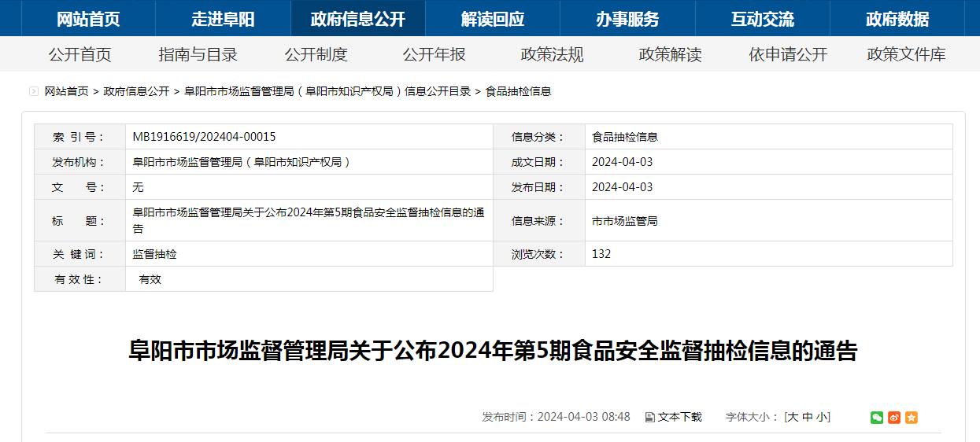Open the 网站首页 main navigation tab
980x442 pixels.
(88, 19)
